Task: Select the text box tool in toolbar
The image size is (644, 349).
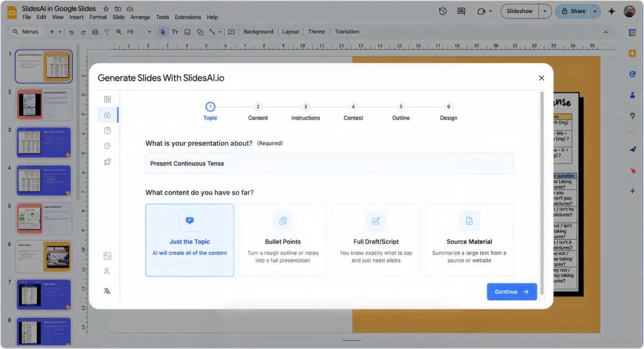Action: (175, 32)
